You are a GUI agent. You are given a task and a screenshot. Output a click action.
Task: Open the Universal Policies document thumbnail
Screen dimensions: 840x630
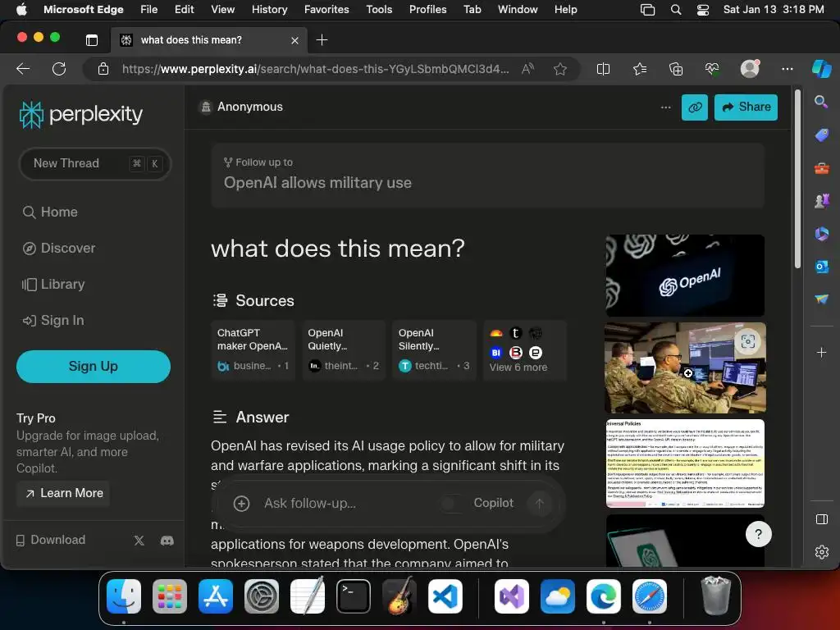(685, 463)
